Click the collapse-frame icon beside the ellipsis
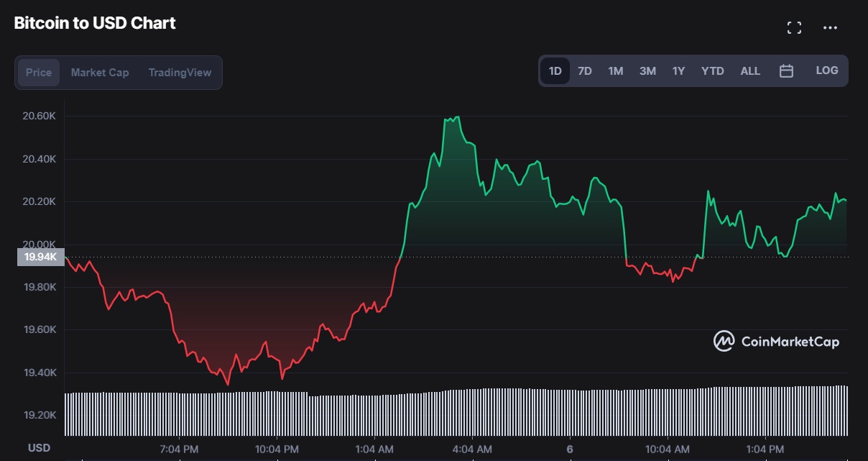The width and height of the screenshot is (868, 461). point(794,27)
